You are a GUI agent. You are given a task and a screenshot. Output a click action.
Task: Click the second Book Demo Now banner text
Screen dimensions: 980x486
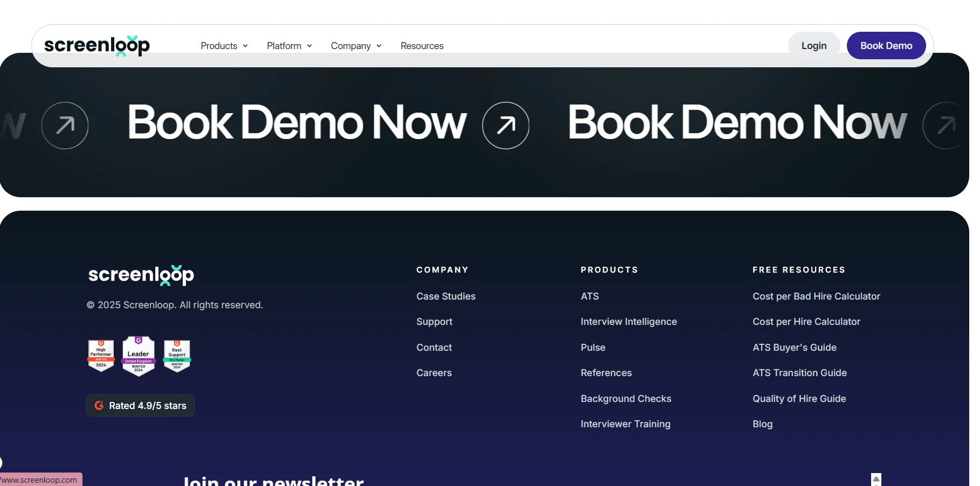737,123
